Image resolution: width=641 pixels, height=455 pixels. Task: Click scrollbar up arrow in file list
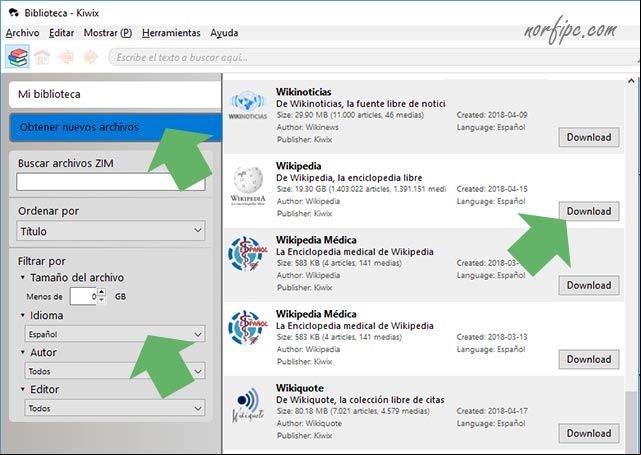(632, 81)
